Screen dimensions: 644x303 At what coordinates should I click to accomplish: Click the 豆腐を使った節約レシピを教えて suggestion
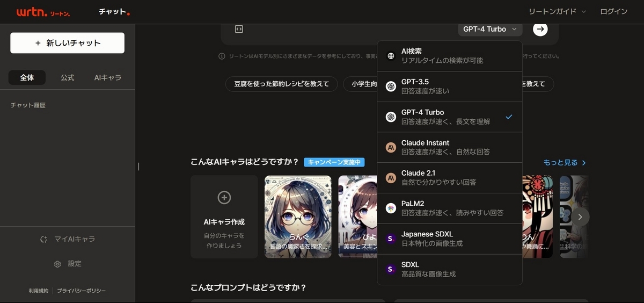click(x=281, y=84)
